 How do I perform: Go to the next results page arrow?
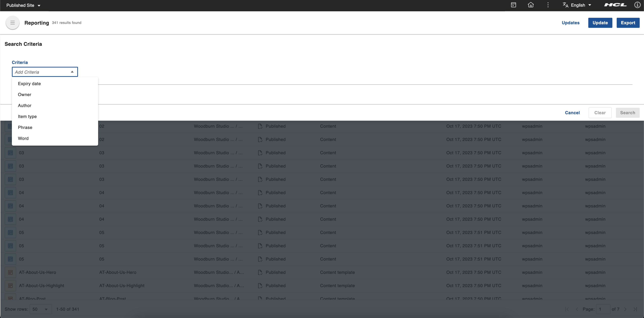coord(625,309)
